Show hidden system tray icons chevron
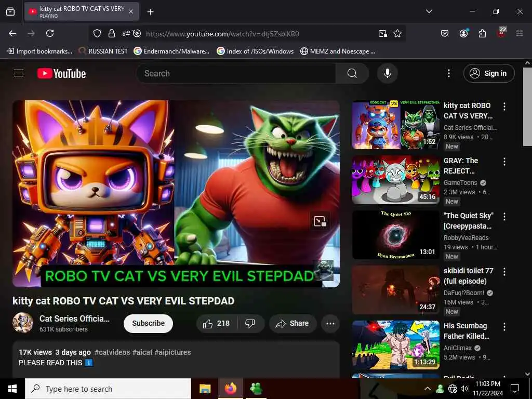The height and width of the screenshot is (399, 532). (x=428, y=389)
